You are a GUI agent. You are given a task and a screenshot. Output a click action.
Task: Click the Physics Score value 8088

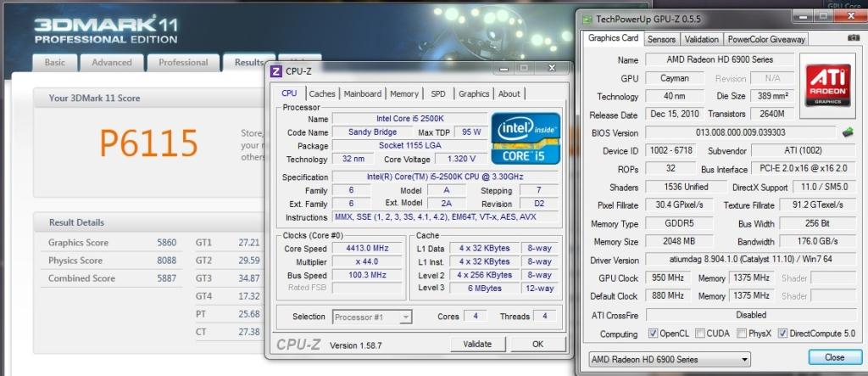(x=167, y=260)
